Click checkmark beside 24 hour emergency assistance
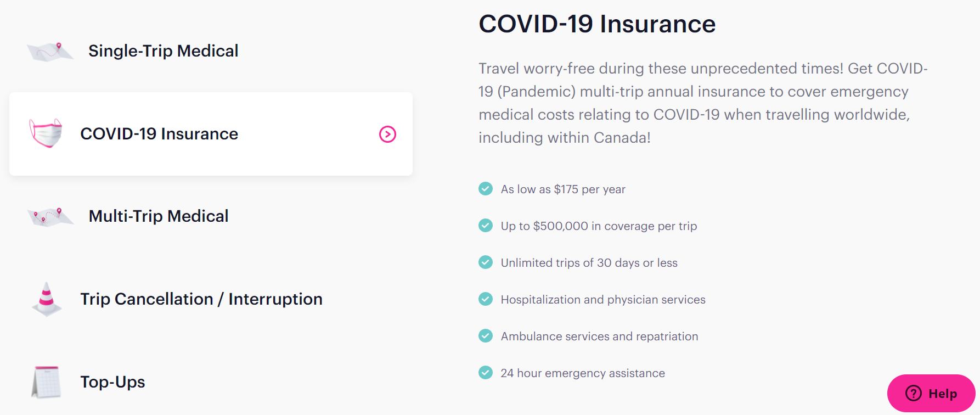Image resolution: width=980 pixels, height=415 pixels. pos(486,373)
